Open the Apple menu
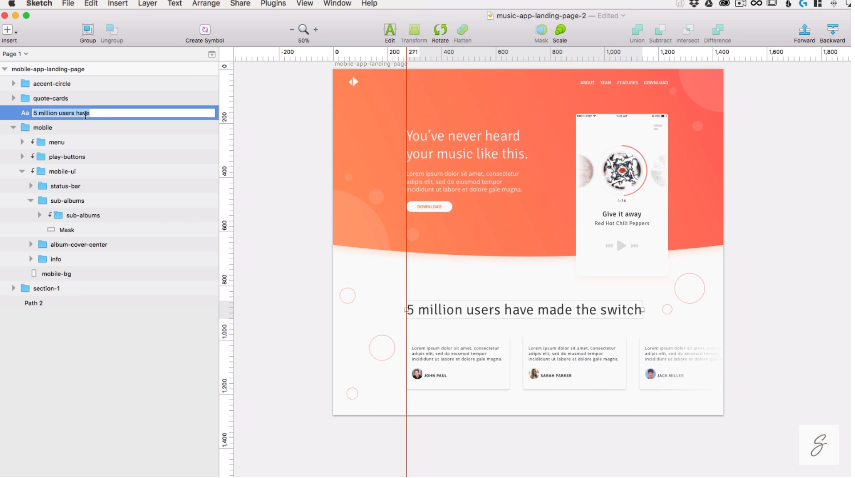855x478 pixels. tap(11, 3)
